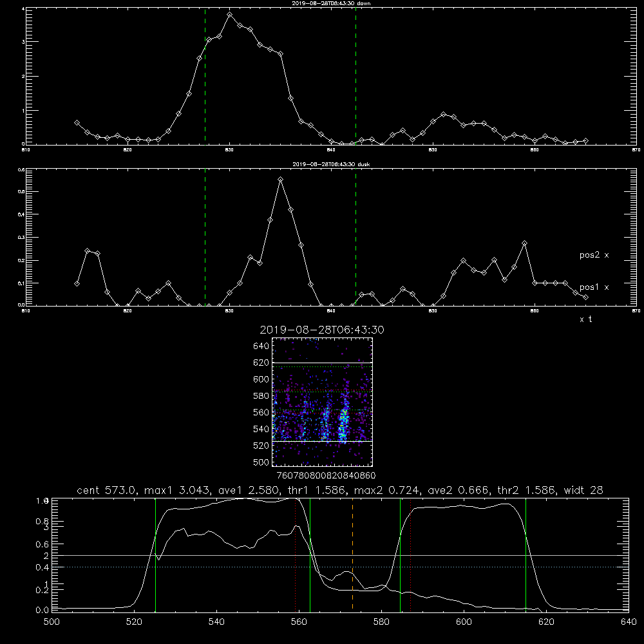
Task: Click the color spectrogram image
Action: [322, 402]
